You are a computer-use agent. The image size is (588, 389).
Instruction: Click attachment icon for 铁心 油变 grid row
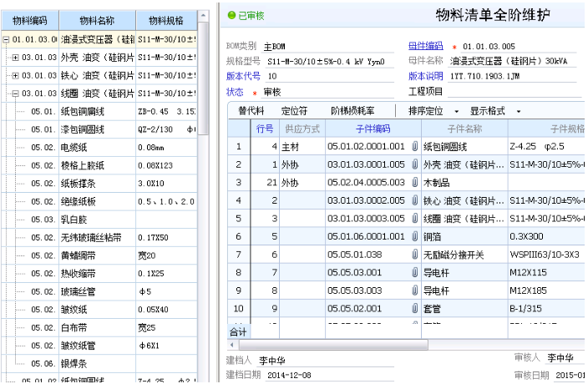point(415,200)
